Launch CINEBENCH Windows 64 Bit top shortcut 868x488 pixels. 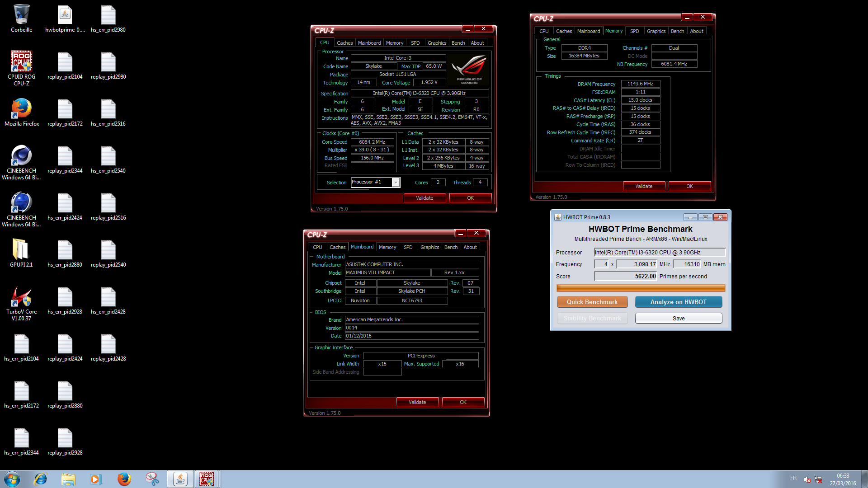[21, 163]
